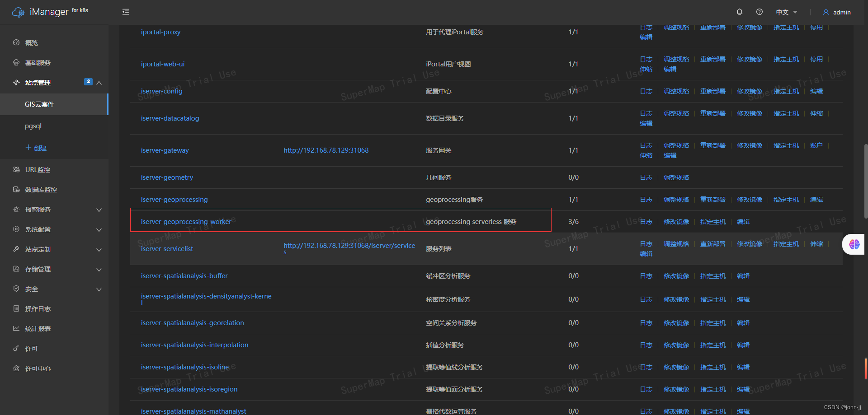The height and width of the screenshot is (415, 868).
Task: Select GIS云套件 in the sidebar
Action: 54,104
